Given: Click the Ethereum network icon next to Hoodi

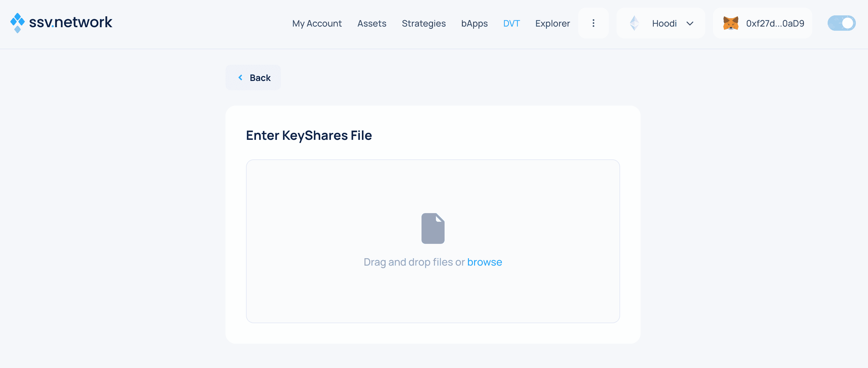Looking at the screenshot, I should click(634, 23).
